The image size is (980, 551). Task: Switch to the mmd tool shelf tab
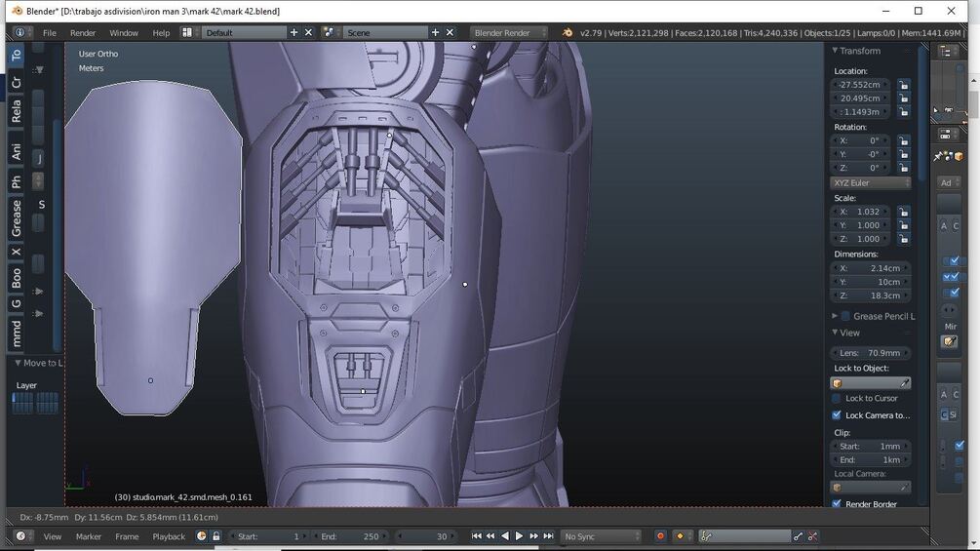click(17, 333)
